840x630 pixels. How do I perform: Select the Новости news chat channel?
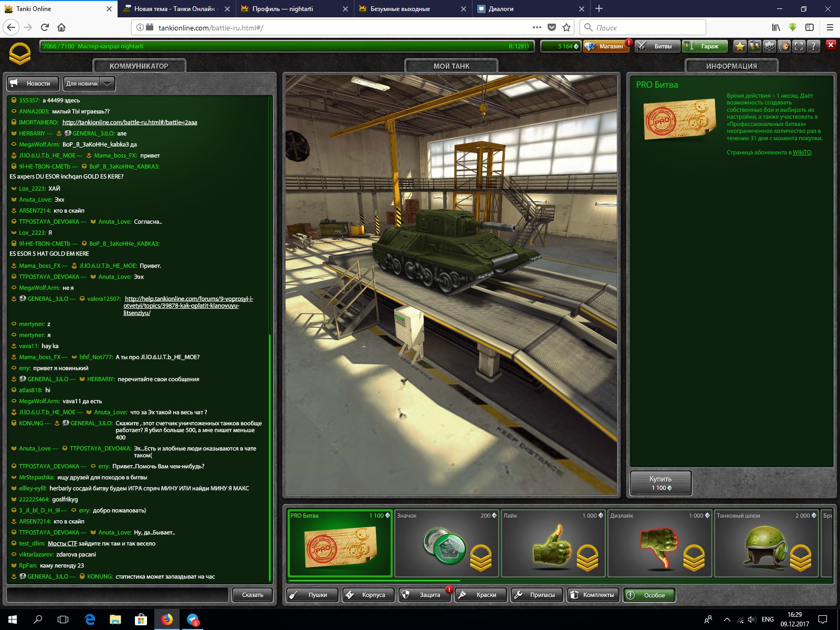tap(33, 83)
